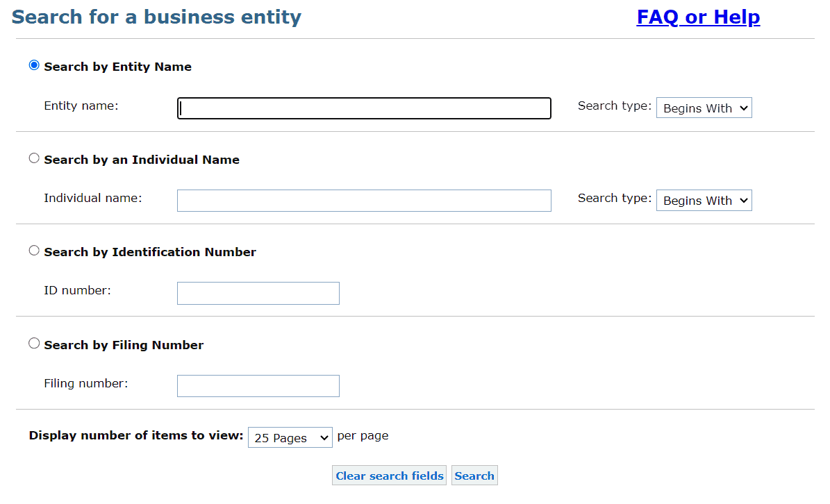Click the Filing number input field

tap(258, 386)
